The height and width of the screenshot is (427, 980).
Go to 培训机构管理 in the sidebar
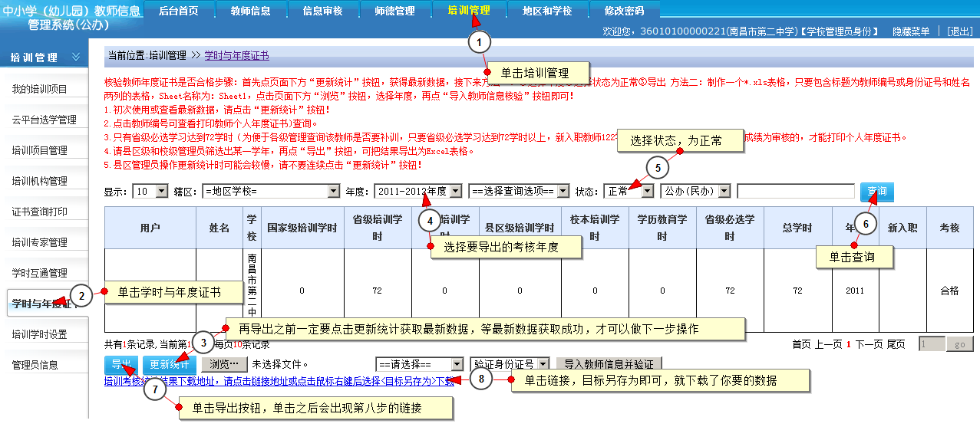[39, 181]
